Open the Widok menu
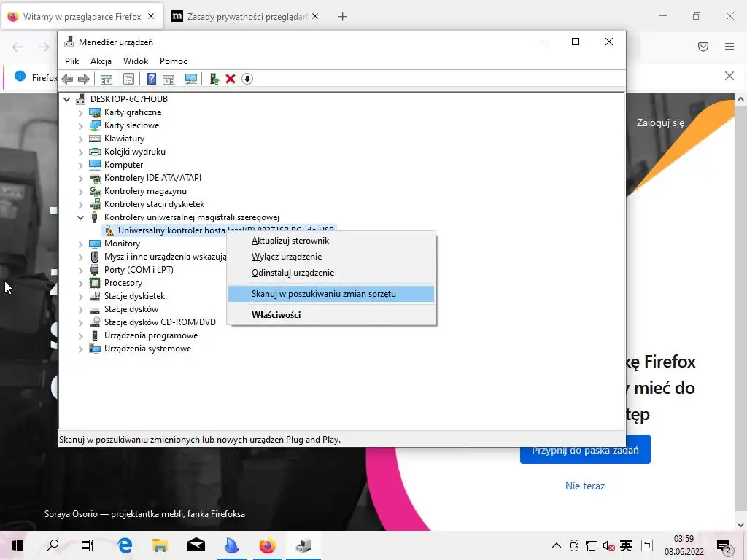This screenshot has height=560, width=747. point(136,61)
